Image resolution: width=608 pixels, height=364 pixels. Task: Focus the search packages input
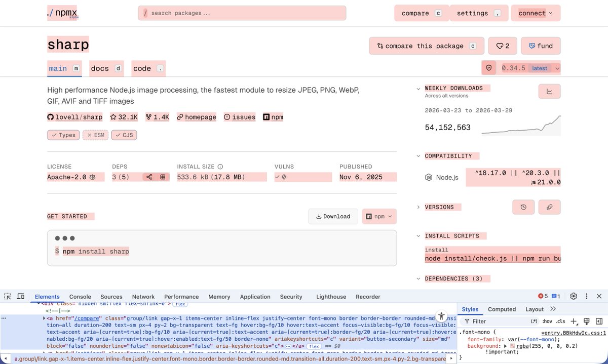click(x=242, y=13)
